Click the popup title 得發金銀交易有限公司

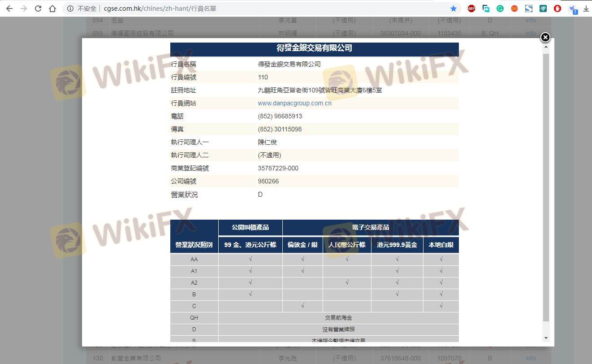(314, 48)
